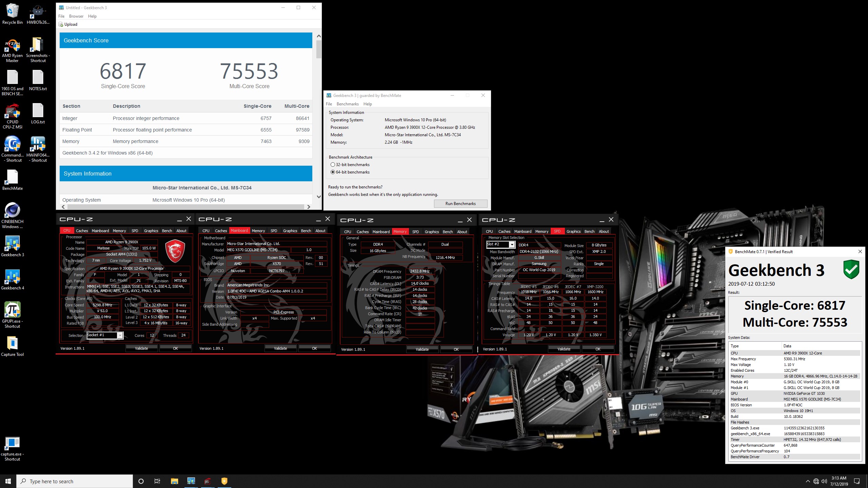Screen dimensions: 868x488
Task: Show hidden system tray icons
Action: pos(808,481)
